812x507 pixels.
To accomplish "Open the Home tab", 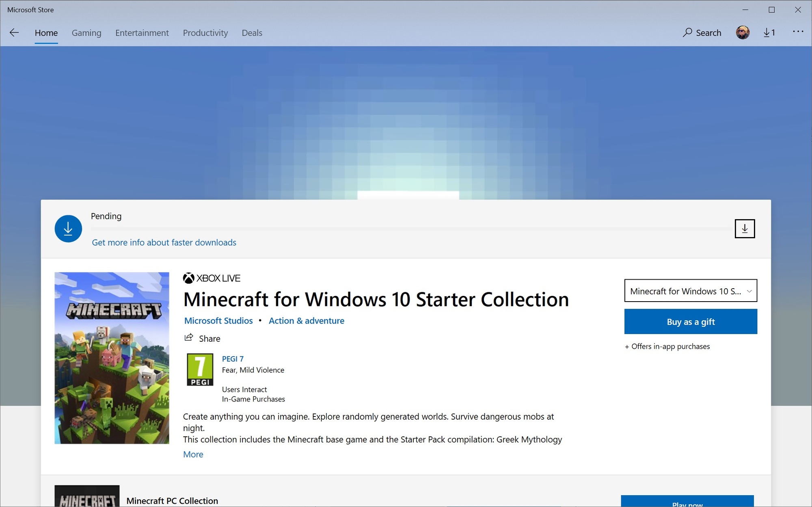I will (x=46, y=33).
